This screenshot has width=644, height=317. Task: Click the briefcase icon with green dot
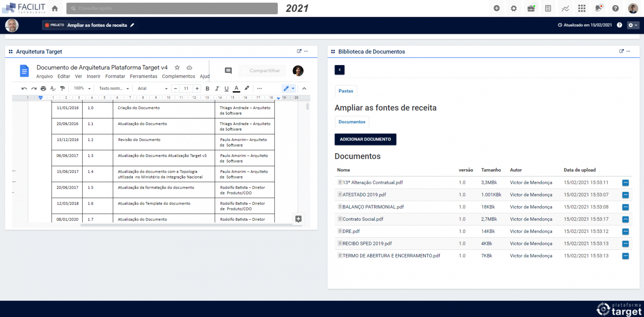pyautogui.click(x=531, y=8)
